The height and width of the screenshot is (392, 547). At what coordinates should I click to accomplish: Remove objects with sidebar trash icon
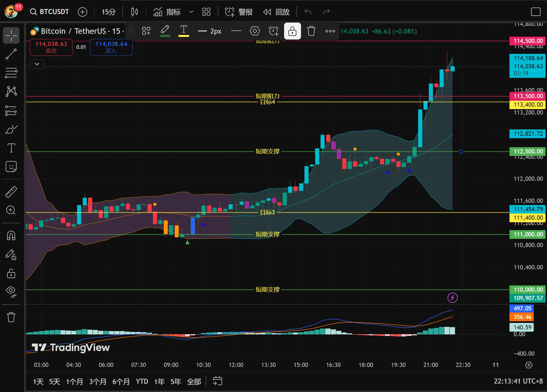tap(11, 317)
